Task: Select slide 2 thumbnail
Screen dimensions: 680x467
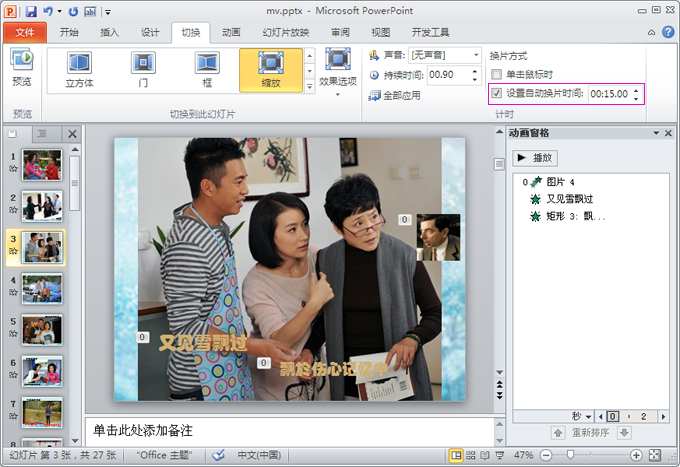Action: pos(42,206)
